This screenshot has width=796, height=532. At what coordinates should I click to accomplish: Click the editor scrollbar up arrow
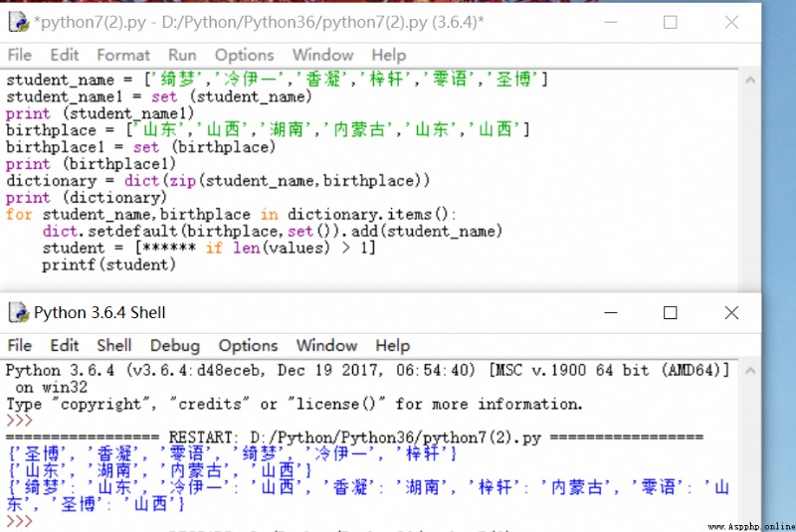[750, 80]
